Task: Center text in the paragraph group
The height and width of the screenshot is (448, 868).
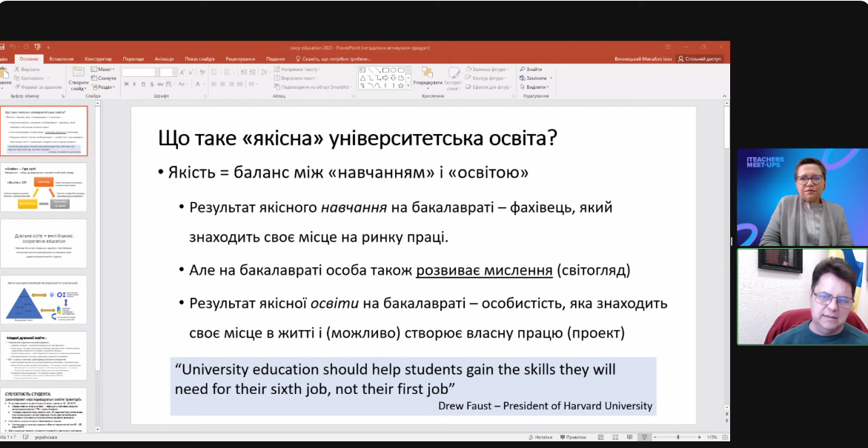Action: (224, 84)
